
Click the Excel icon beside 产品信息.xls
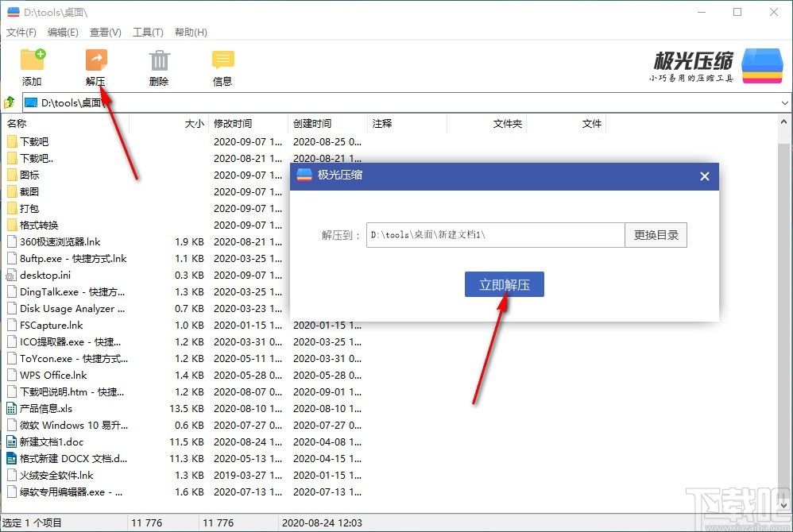pos(10,408)
